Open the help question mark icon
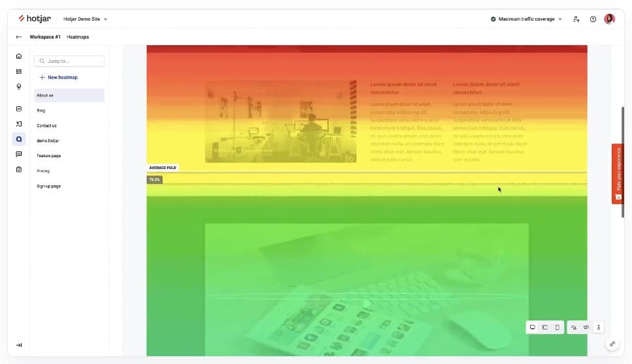The image size is (632, 364). coord(593,19)
